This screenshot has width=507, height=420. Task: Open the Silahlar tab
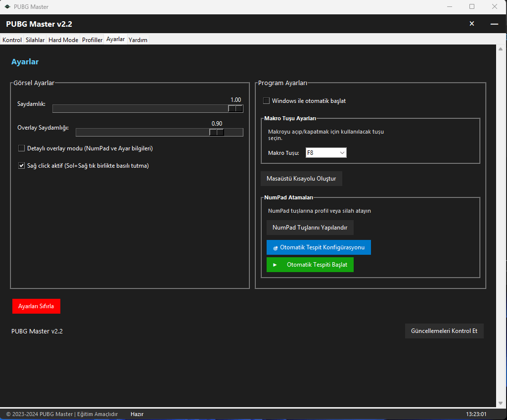pos(35,40)
